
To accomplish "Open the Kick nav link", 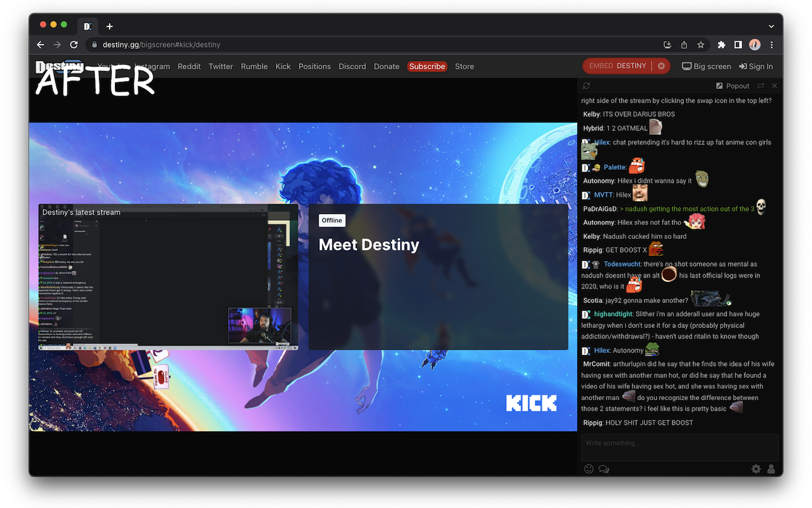I will (x=283, y=66).
